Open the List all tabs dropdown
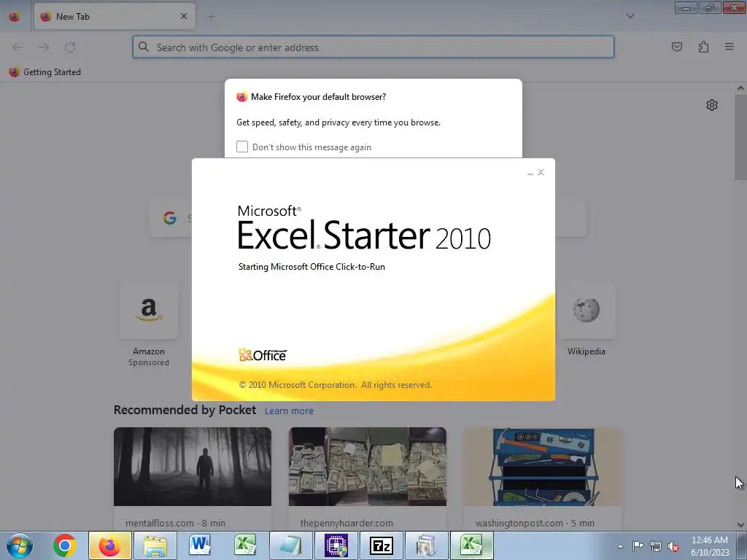Viewport: 747px width, 560px height. (x=630, y=16)
